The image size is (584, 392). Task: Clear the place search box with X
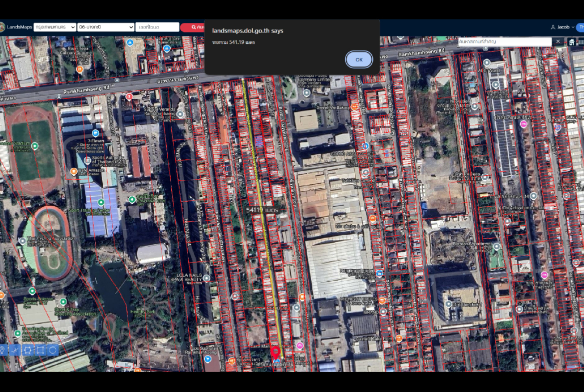coord(558,41)
